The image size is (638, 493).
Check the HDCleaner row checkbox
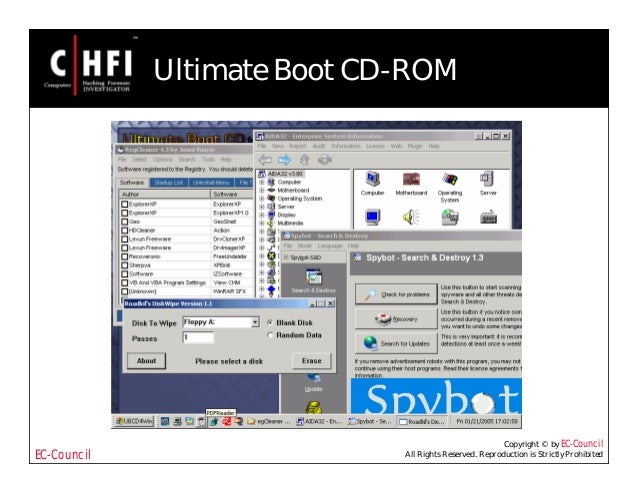pos(125,230)
